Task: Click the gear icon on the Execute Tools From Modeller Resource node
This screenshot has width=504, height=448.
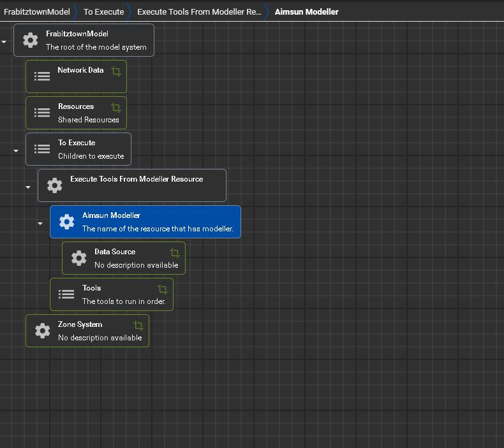Action: (54, 185)
